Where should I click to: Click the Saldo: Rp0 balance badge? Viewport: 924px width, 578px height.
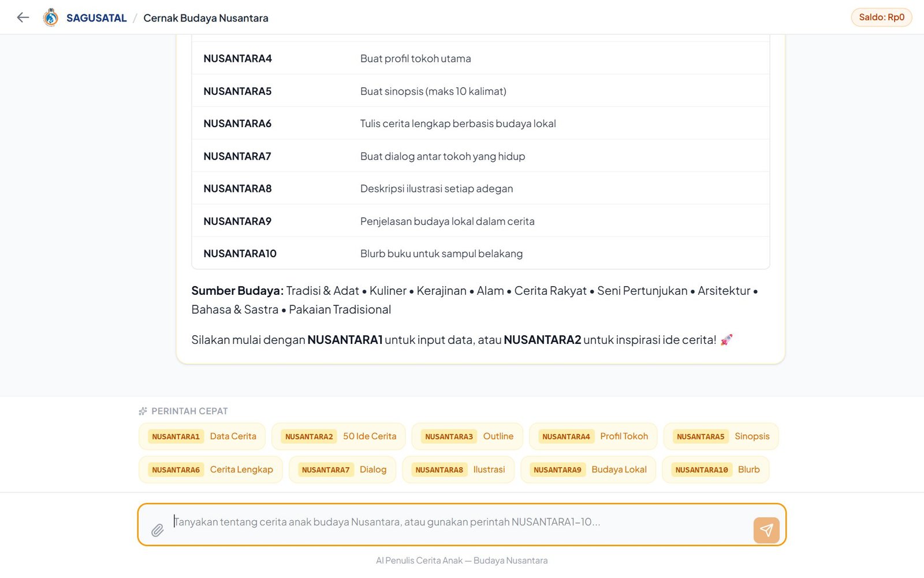[x=881, y=17]
